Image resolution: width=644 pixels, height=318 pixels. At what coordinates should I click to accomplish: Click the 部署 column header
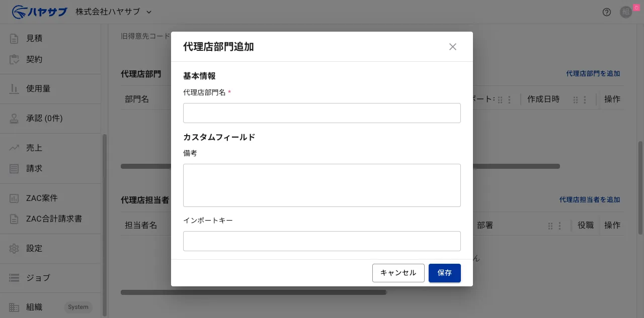point(485,226)
